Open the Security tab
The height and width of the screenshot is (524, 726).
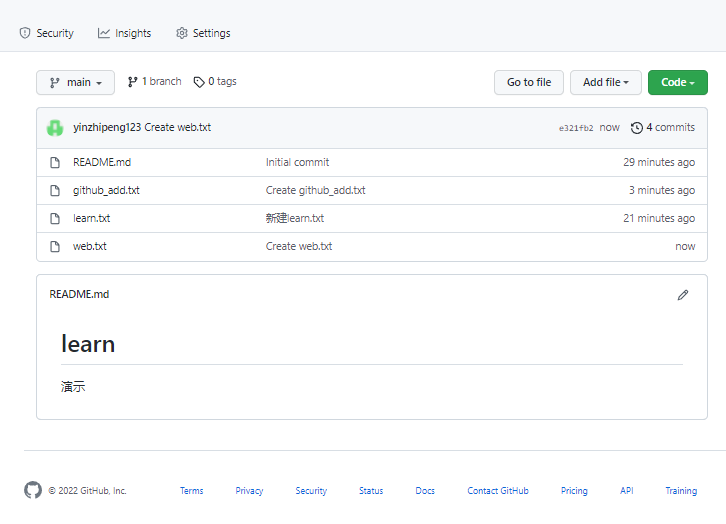click(46, 33)
